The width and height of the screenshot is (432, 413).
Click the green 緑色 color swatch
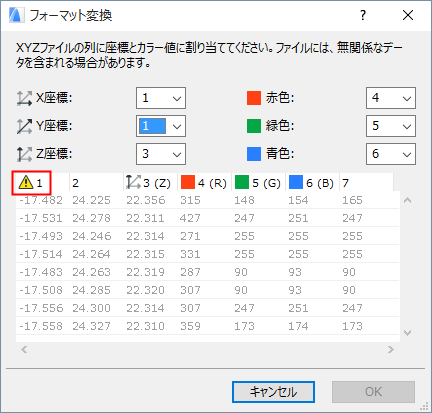254,126
